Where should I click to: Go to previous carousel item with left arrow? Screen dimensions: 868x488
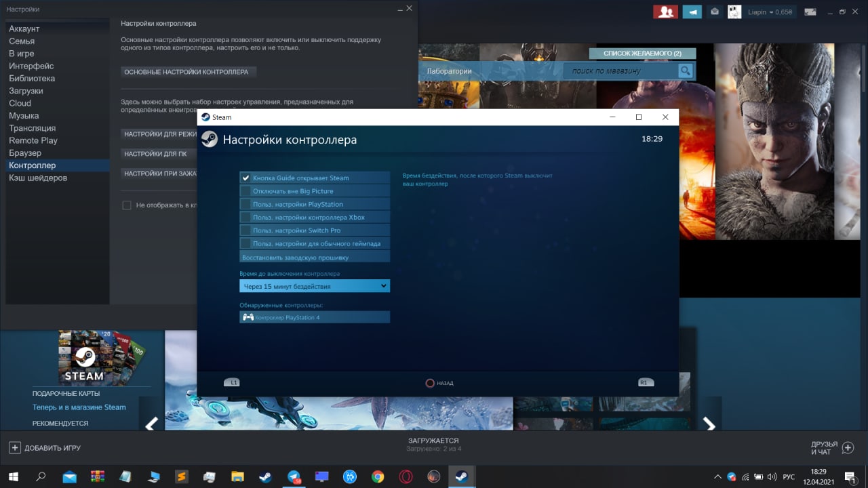tap(152, 425)
